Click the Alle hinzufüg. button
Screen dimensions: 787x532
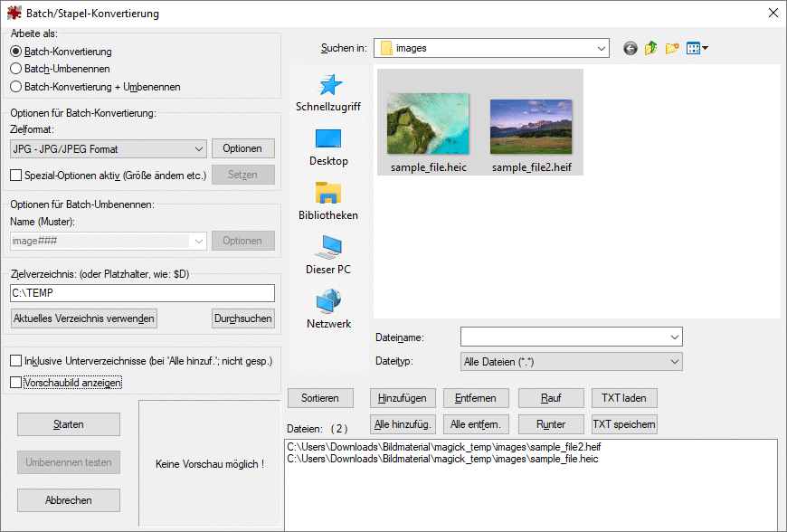(x=403, y=424)
